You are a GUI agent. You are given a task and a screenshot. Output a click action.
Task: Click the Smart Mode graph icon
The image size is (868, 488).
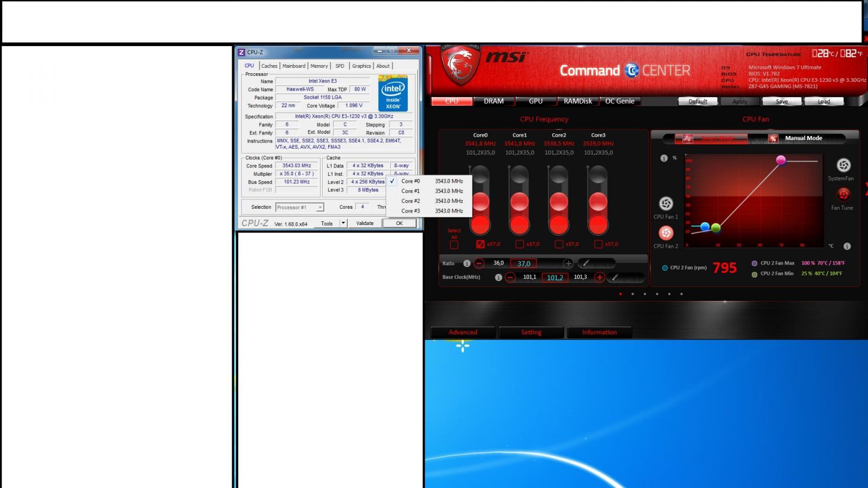pos(687,139)
